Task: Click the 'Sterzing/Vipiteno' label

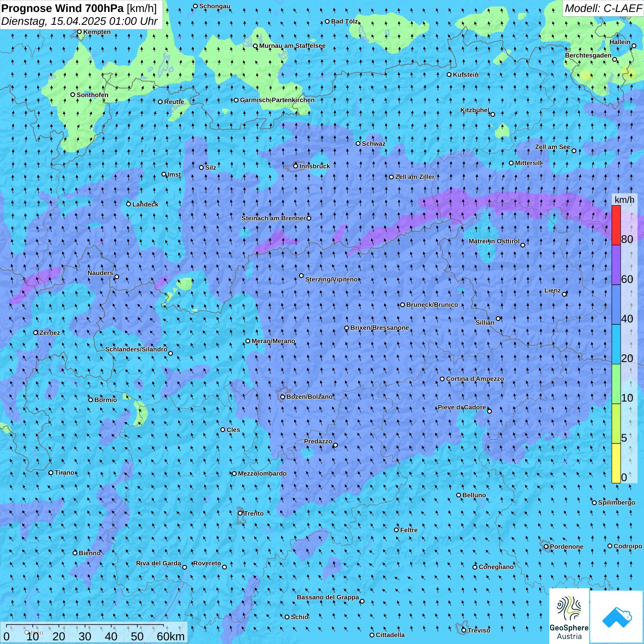Action: point(331,279)
